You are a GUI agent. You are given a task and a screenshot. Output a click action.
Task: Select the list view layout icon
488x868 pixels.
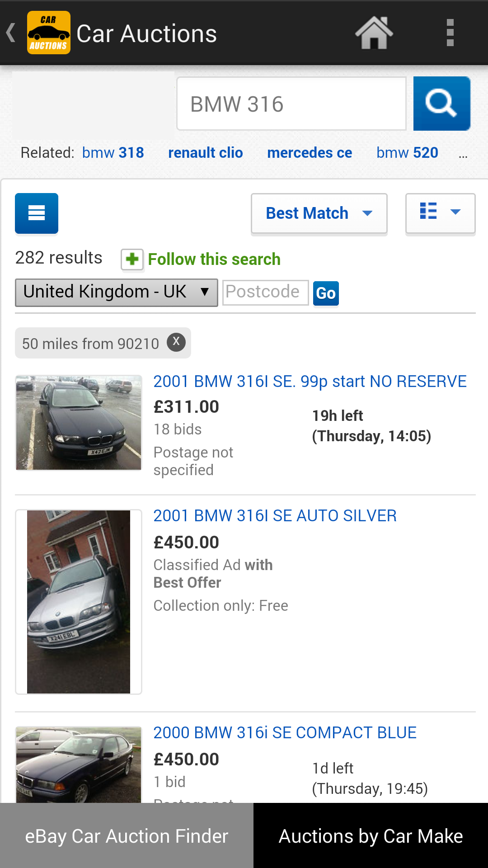[429, 211]
